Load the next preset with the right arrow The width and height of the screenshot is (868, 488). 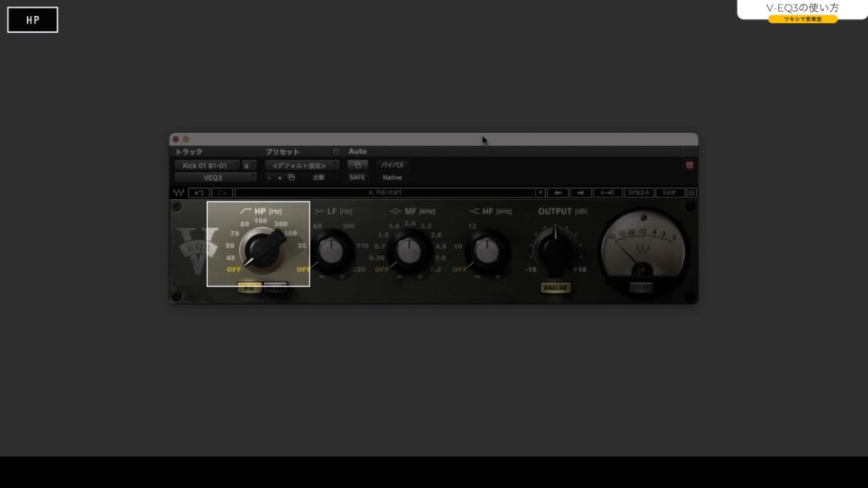pyautogui.click(x=580, y=192)
